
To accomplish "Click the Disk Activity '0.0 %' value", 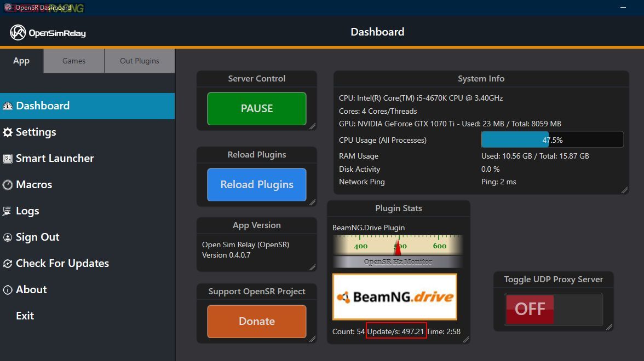I will pyautogui.click(x=491, y=169).
